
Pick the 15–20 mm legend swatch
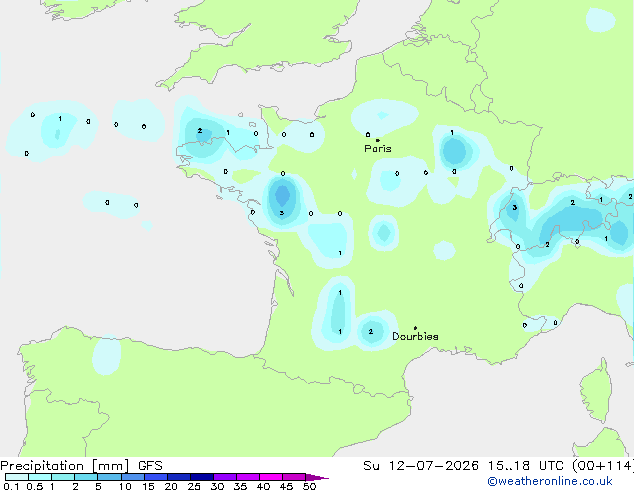(155, 477)
